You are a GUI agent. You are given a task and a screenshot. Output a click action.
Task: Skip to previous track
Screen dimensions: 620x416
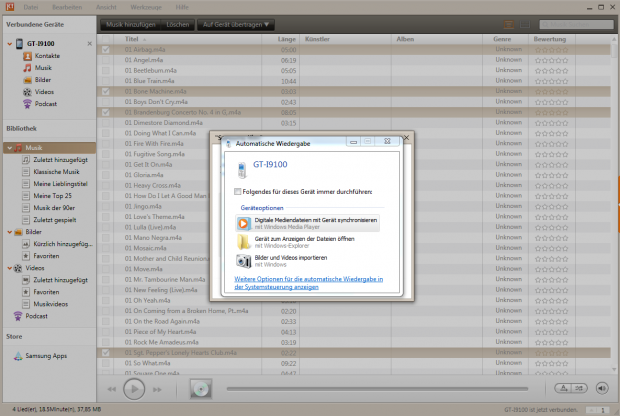[112, 390]
